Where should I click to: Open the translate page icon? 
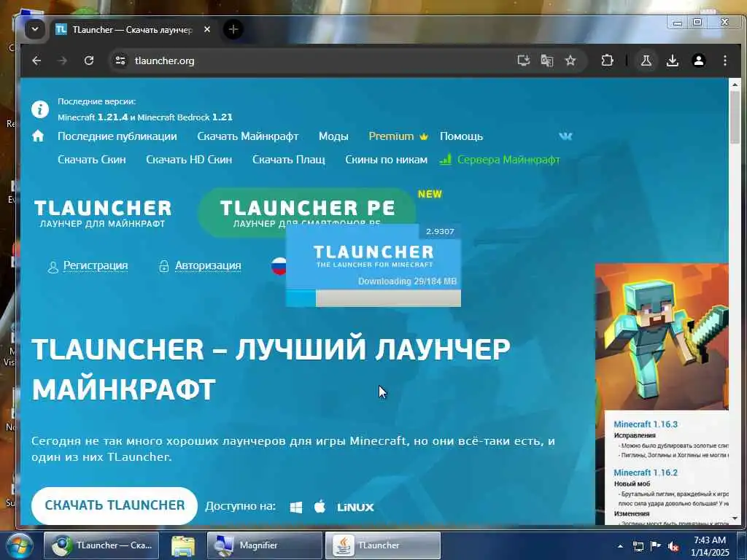click(547, 61)
